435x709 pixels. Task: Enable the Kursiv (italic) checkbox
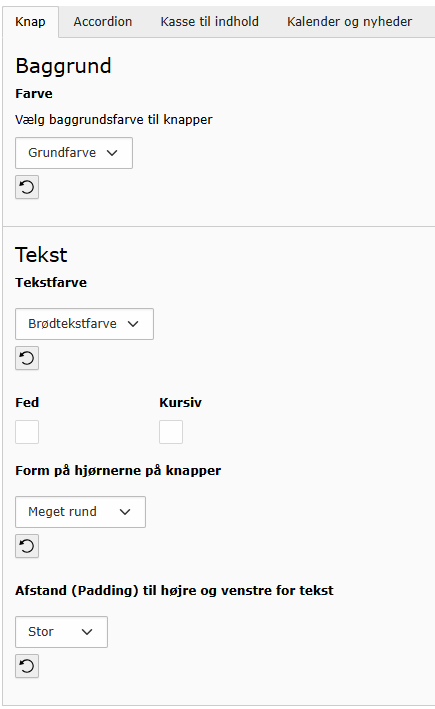171,432
